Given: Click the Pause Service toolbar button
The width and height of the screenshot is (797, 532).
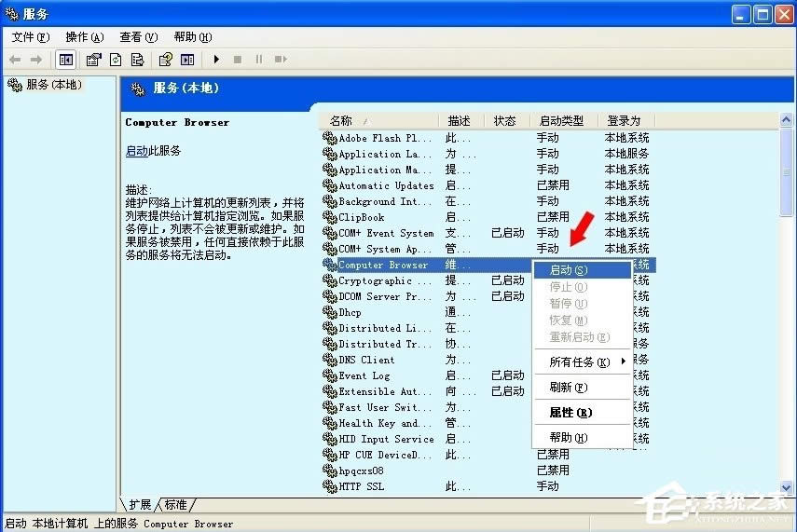Looking at the screenshot, I should coord(259,60).
